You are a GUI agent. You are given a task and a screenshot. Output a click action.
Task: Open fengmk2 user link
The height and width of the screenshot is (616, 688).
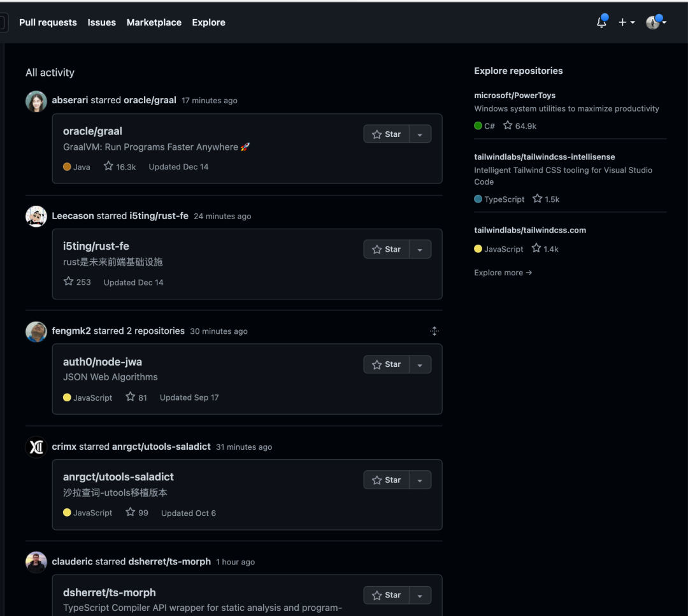[71, 331]
